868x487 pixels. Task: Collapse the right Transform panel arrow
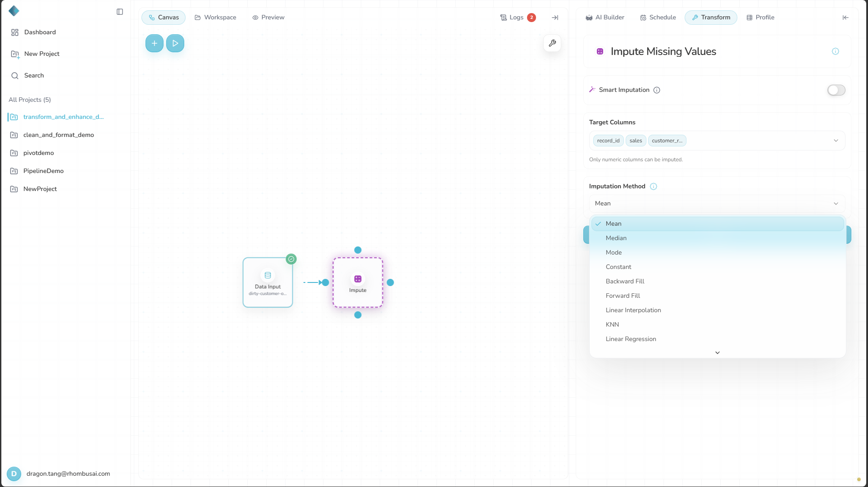point(845,18)
